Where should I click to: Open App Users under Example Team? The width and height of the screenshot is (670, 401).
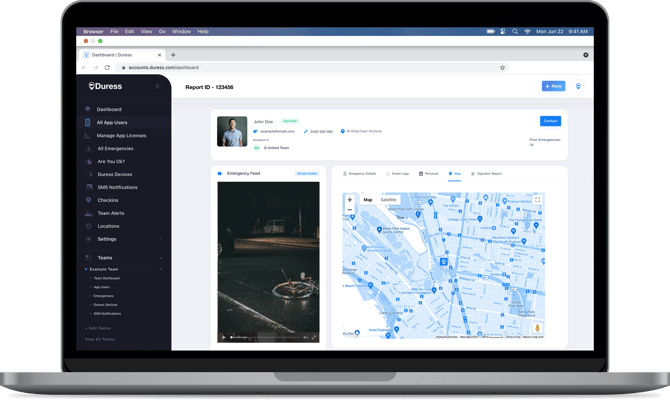(102, 287)
